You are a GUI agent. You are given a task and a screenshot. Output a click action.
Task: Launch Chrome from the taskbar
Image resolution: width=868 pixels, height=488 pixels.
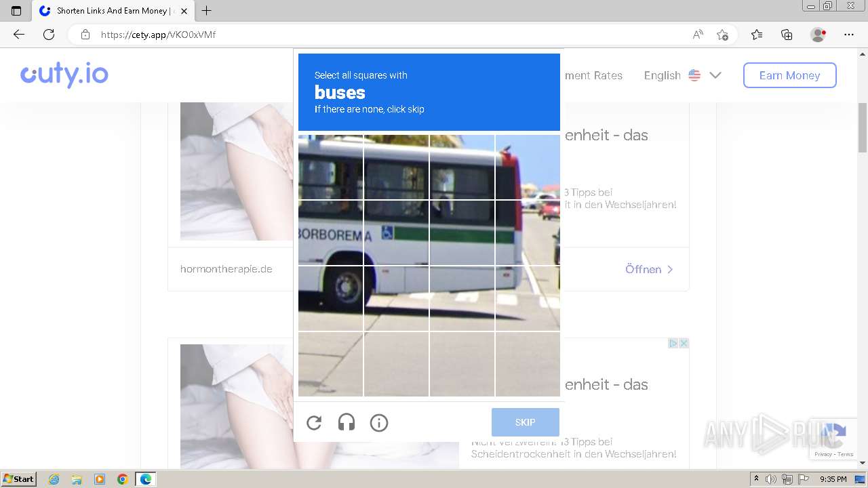(x=122, y=479)
